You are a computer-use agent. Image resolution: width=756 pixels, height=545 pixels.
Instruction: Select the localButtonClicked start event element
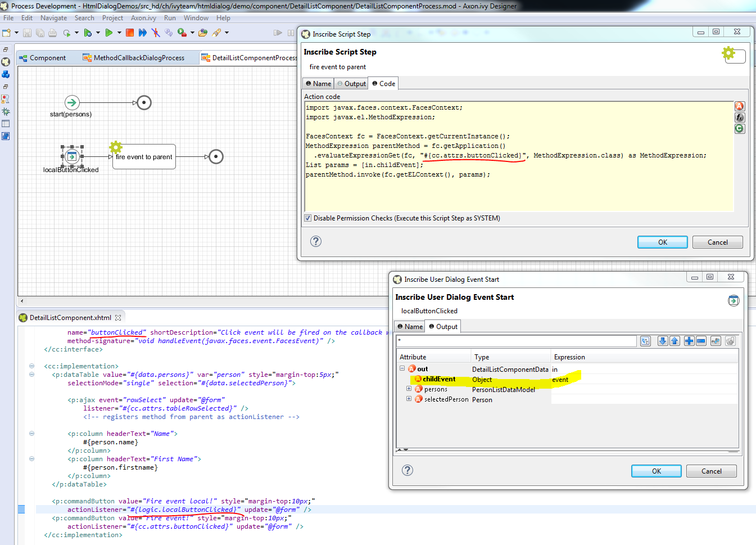(72, 156)
